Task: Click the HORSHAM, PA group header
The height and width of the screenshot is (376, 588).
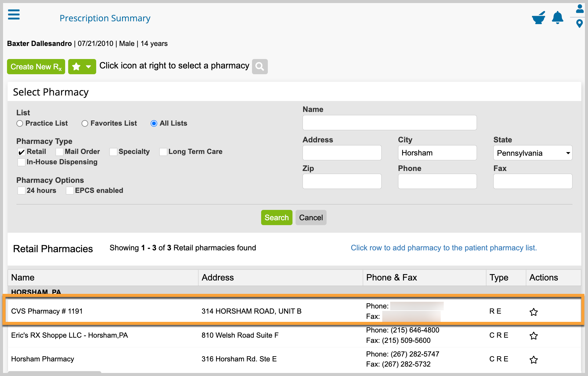Action: (x=36, y=291)
